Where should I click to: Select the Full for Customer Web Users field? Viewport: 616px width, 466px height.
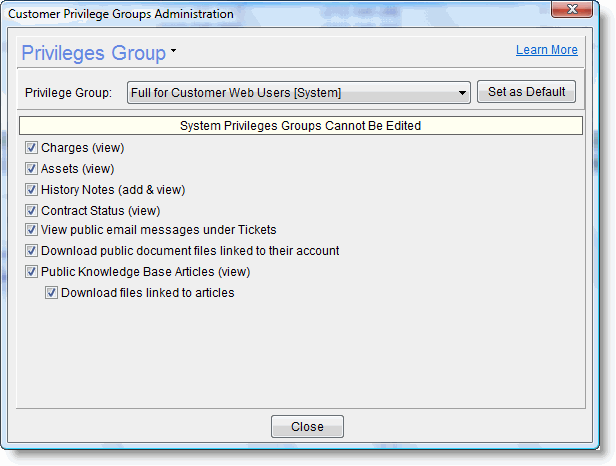(x=290, y=93)
